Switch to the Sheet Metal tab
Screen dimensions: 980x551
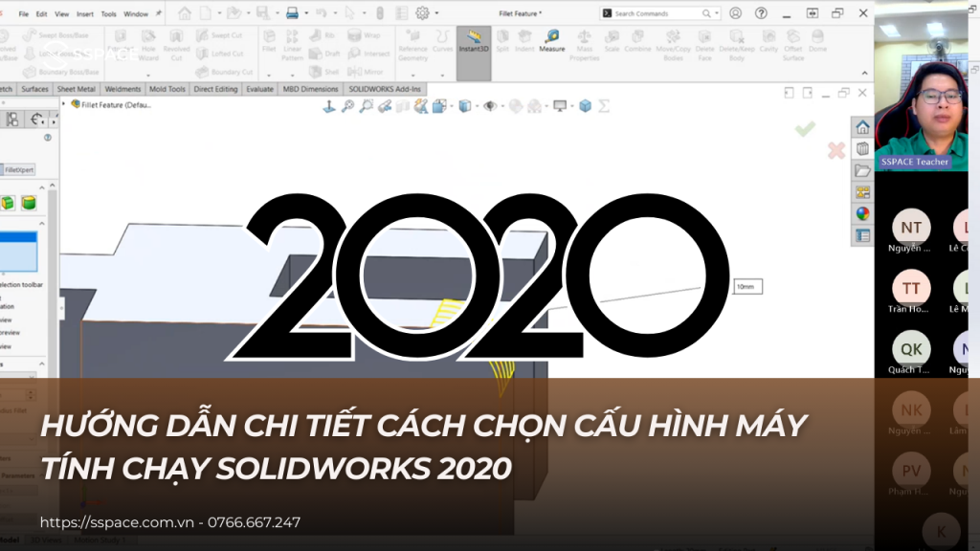click(x=77, y=89)
